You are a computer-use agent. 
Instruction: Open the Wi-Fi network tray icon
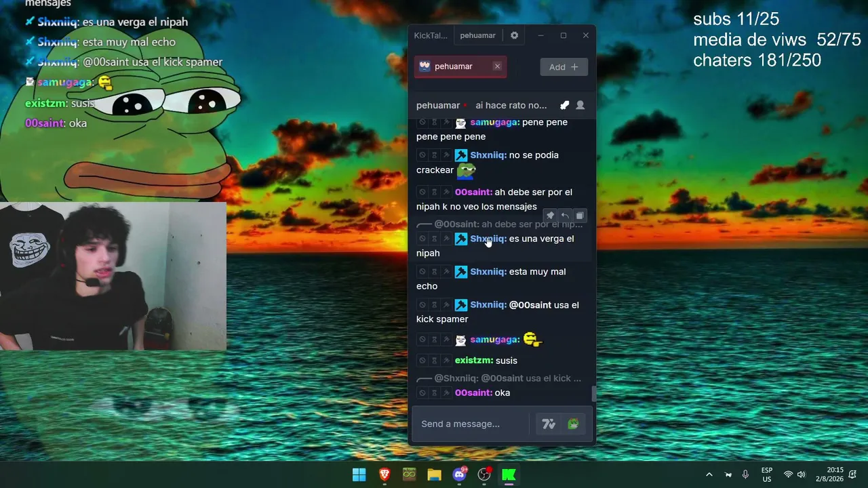point(788,474)
